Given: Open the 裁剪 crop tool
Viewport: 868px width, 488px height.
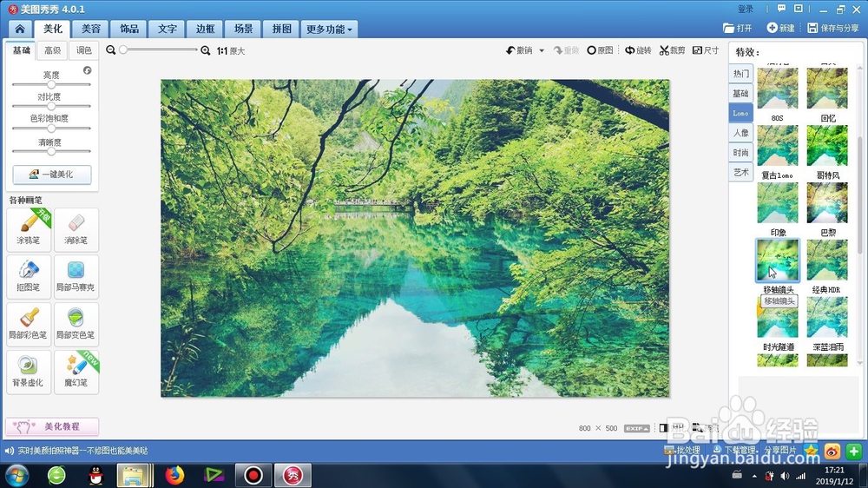Looking at the screenshot, I should pos(672,50).
